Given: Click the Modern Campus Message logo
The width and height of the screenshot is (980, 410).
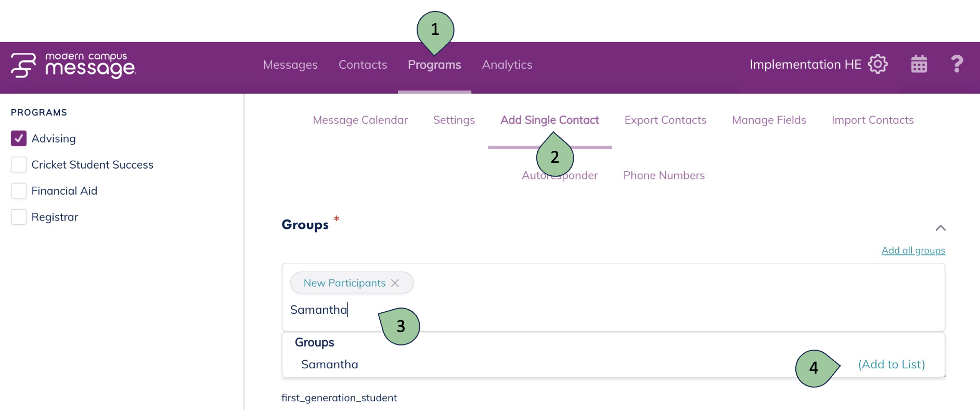Looking at the screenshot, I should 73,66.
